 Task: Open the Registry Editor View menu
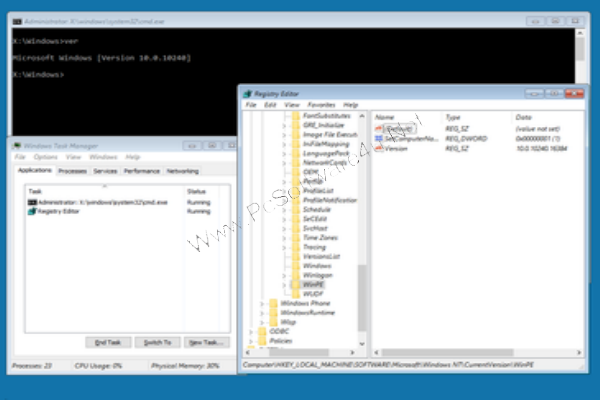(x=292, y=105)
